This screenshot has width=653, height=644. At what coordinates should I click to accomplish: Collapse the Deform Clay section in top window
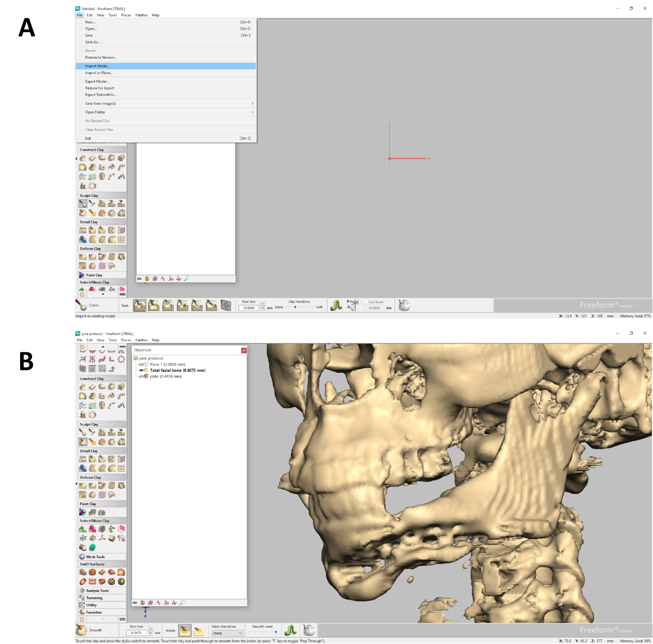(102, 249)
